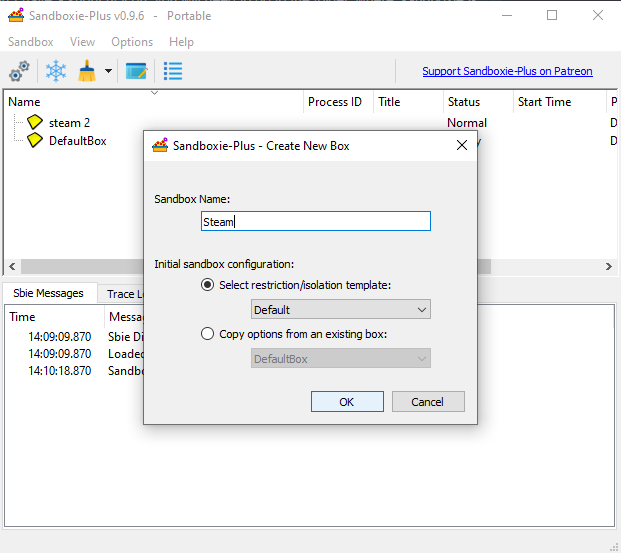
Task: Click yellow sandbox icon beside DefaultBox
Action: pyautogui.click(x=35, y=140)
